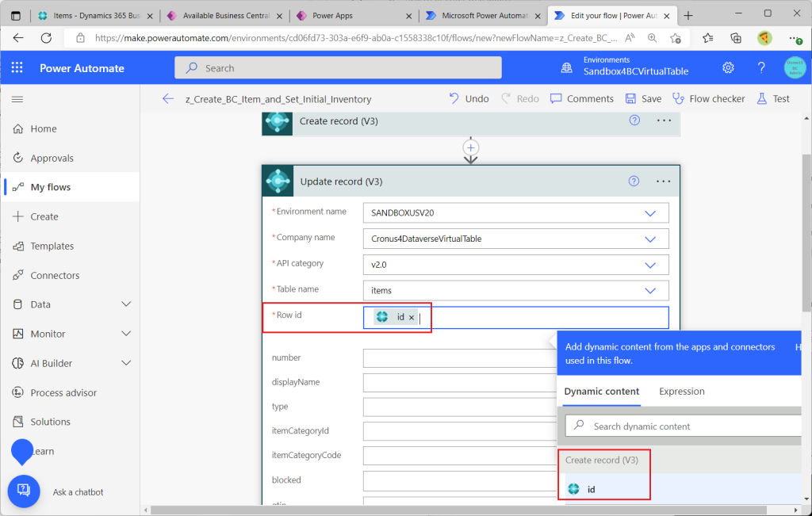Viewport: 812px width, 516px height.
Task: Expand the Company name dropdown
Action: point(650,239)
